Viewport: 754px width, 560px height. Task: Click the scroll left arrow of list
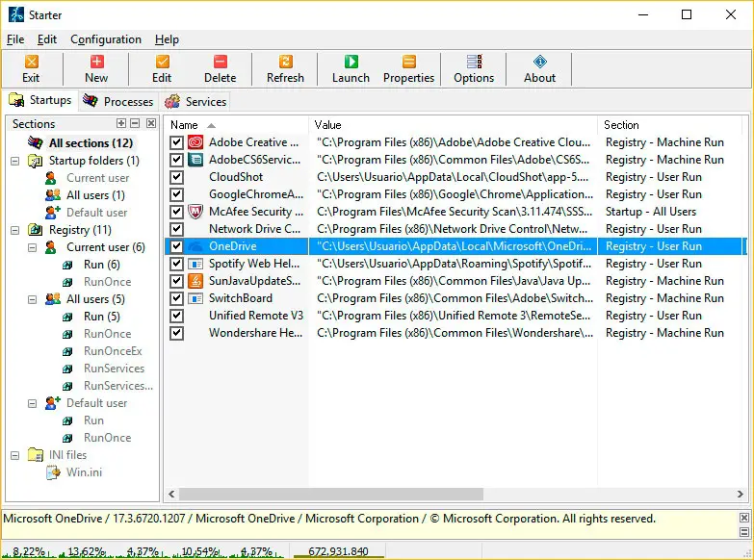(x=171, y=494)
